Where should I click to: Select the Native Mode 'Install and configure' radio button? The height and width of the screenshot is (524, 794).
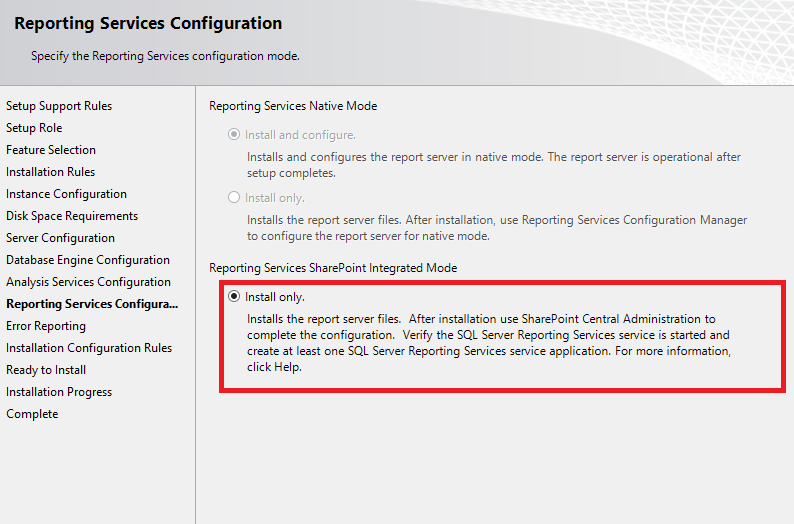point(234,135)
